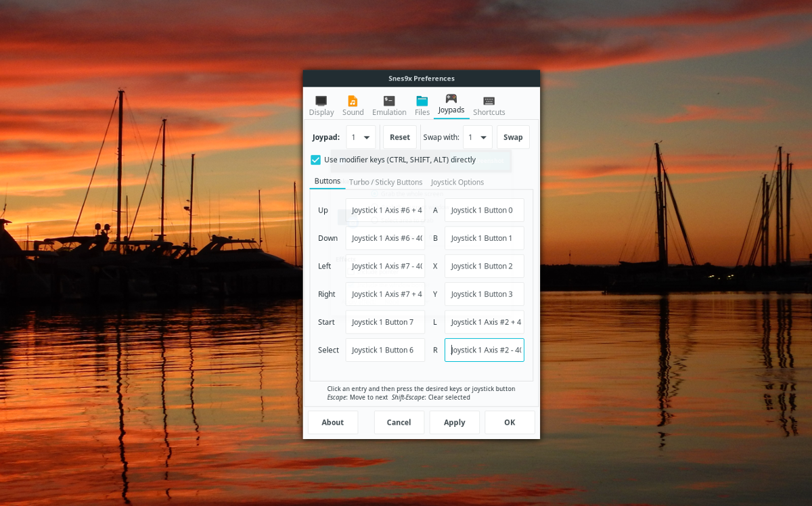Click the Reset button
This screenshot has height=506, width=812.
click(x=400, y=137)
